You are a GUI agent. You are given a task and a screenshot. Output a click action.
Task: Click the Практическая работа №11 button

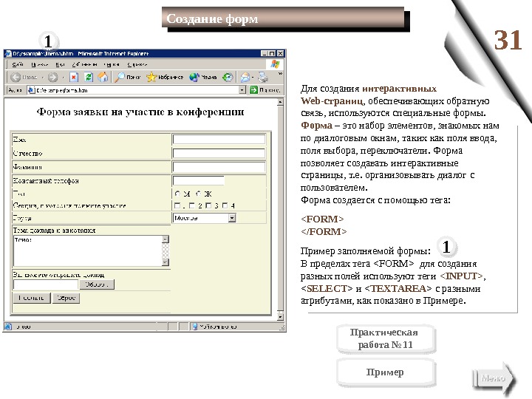click(386, 339)
